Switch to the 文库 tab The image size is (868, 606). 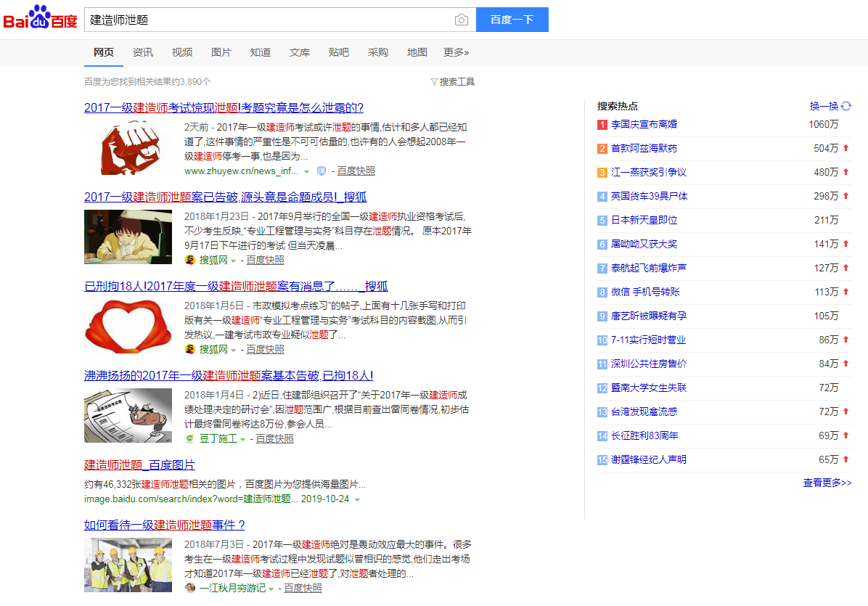click(x=300, y=52)
